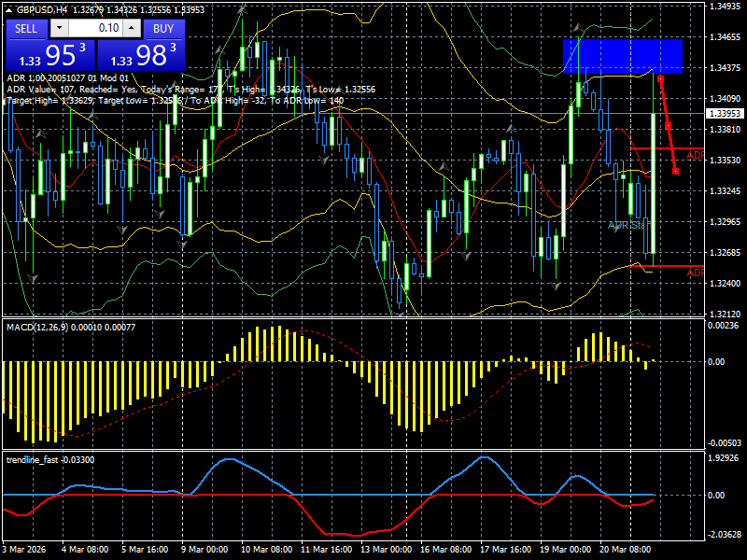Image resolution: width=747 pixels, height=560 pixels.
Task: Click the '13 Mar 00:00' time label
Action: click(x=387, y=550)
